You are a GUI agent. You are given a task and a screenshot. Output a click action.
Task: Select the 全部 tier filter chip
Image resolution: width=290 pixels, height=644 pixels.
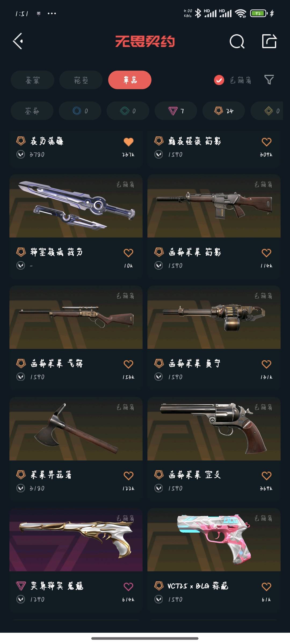tap(32, 111)
